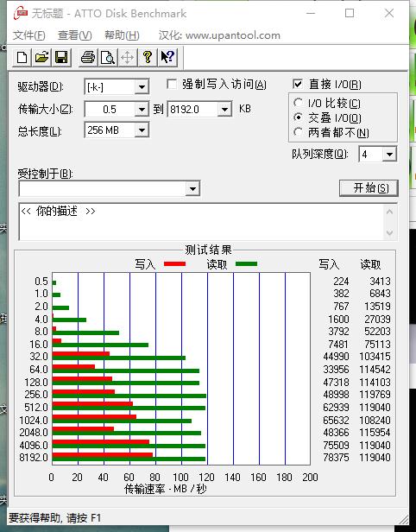Enable the 强制写入访问 checkbox

click(x=172, y=84)
